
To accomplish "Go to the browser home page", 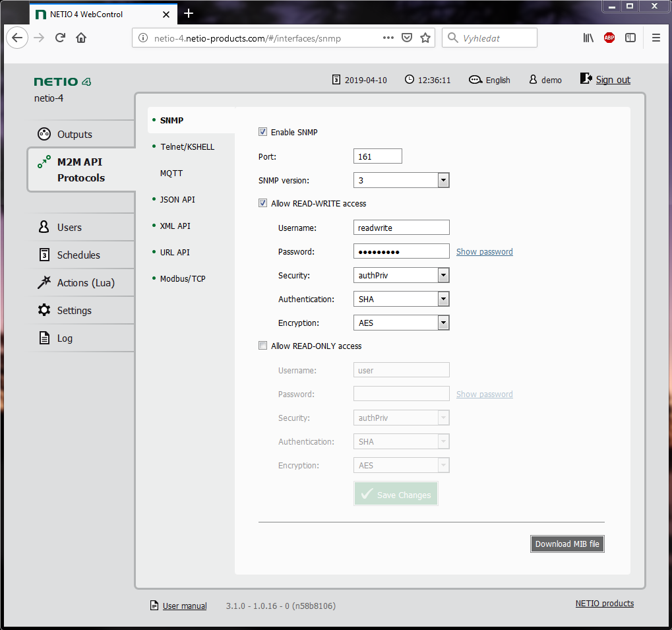I will tap(81, 38).
